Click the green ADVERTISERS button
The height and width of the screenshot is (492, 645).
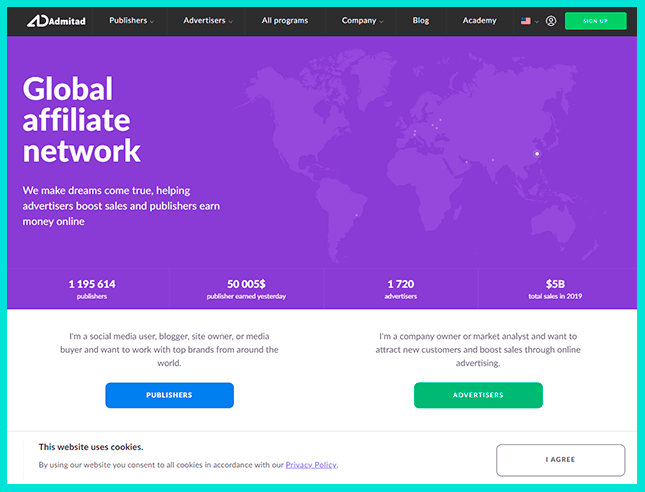coord(478,395)
